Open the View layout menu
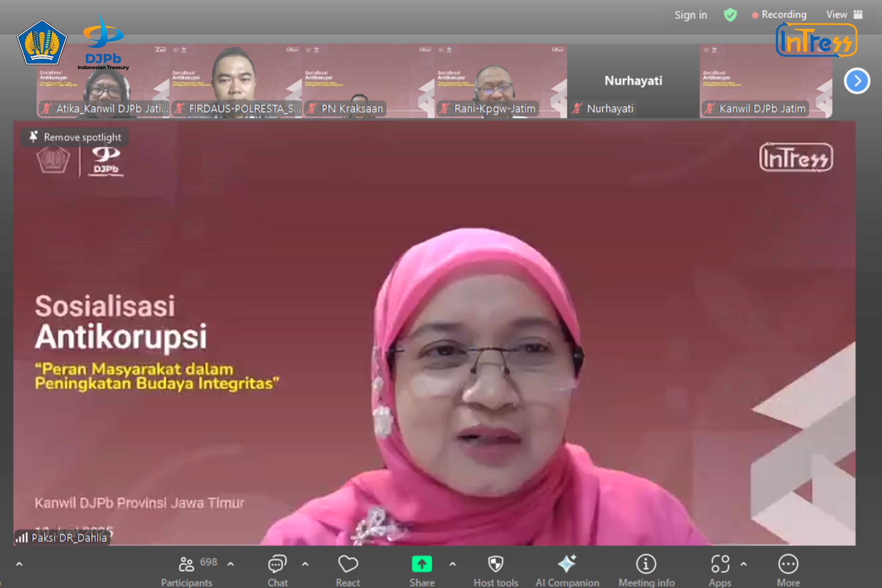The height and width of the screenshot is (588, 882). [844, 15]
